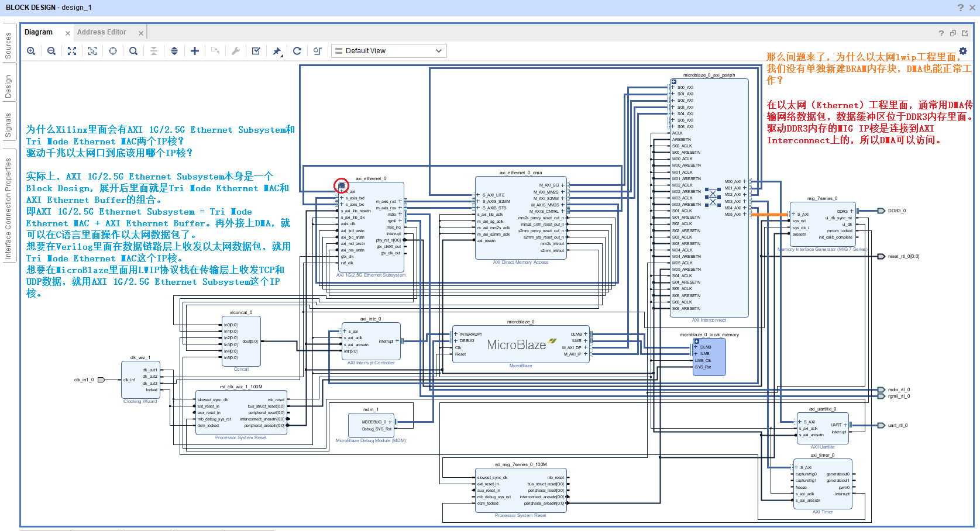The image size is (980, 531).
Task: Regenerate layout with the refresh icon
Action: click(x=297, y=51)
